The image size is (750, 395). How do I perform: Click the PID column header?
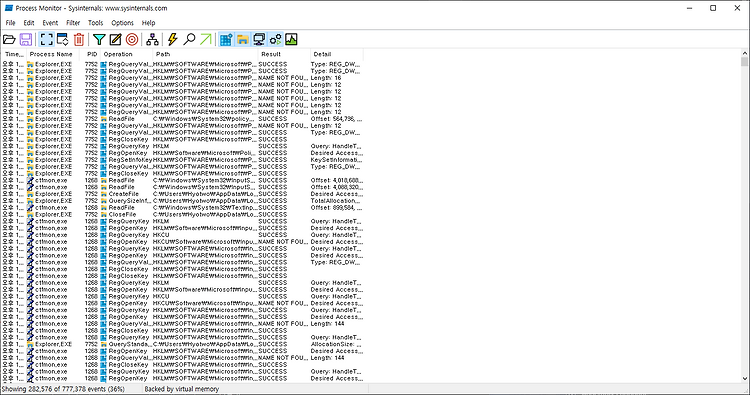pos(90,54)
